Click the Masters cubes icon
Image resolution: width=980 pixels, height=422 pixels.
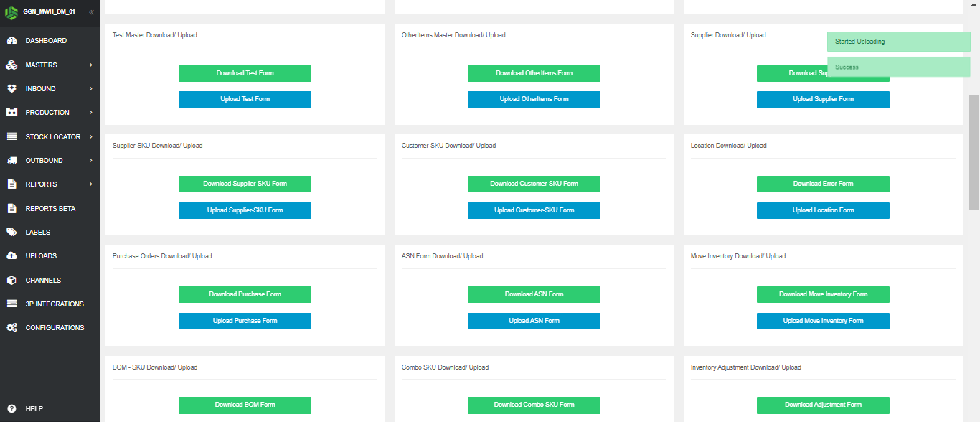click(11, 65)
